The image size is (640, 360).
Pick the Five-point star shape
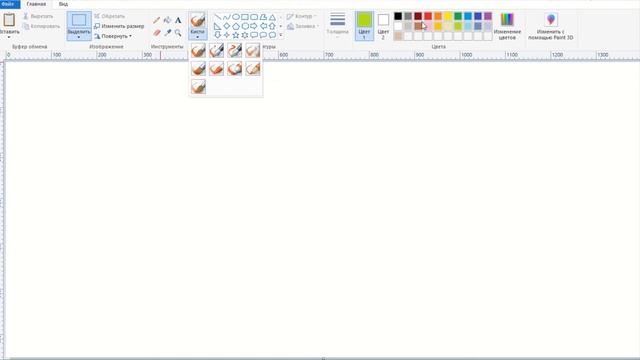[236, 35]
